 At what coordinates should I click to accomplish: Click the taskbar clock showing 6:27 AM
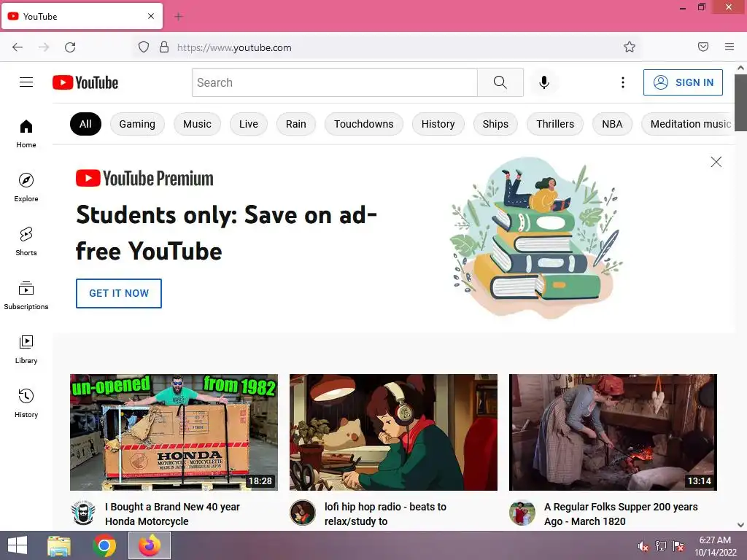pyautogui.click(x=715, y=546)
